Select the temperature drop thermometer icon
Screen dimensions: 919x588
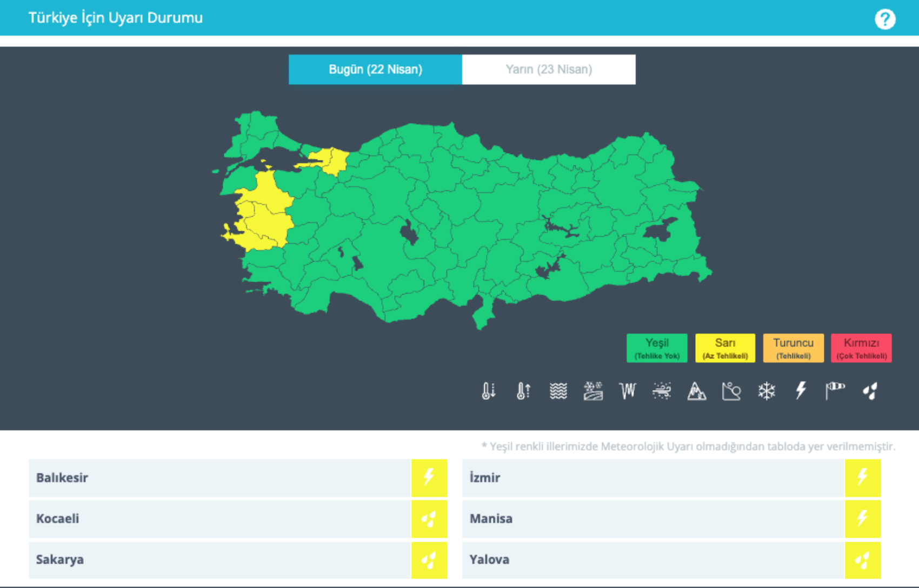point(488,391)
